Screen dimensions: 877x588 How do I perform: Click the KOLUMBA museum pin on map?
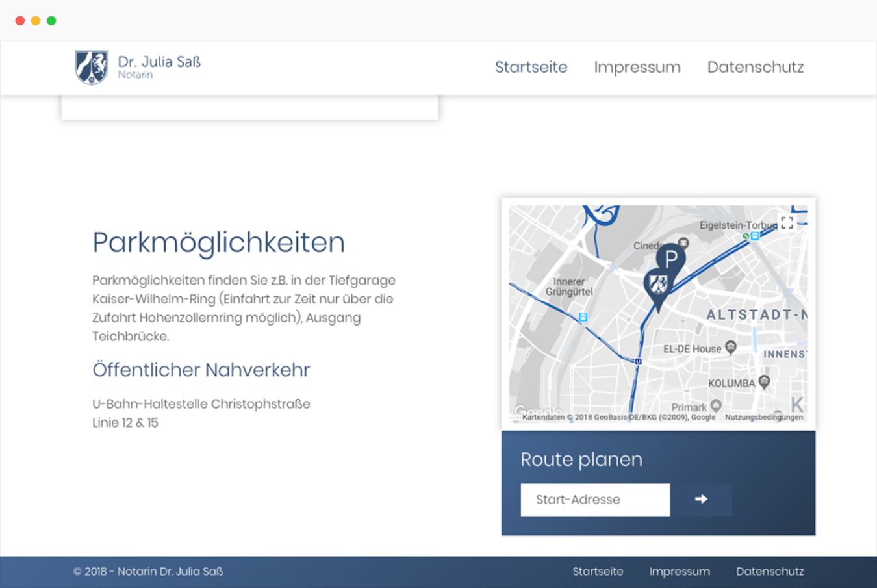pyautogui.click(x=764, y=381)
